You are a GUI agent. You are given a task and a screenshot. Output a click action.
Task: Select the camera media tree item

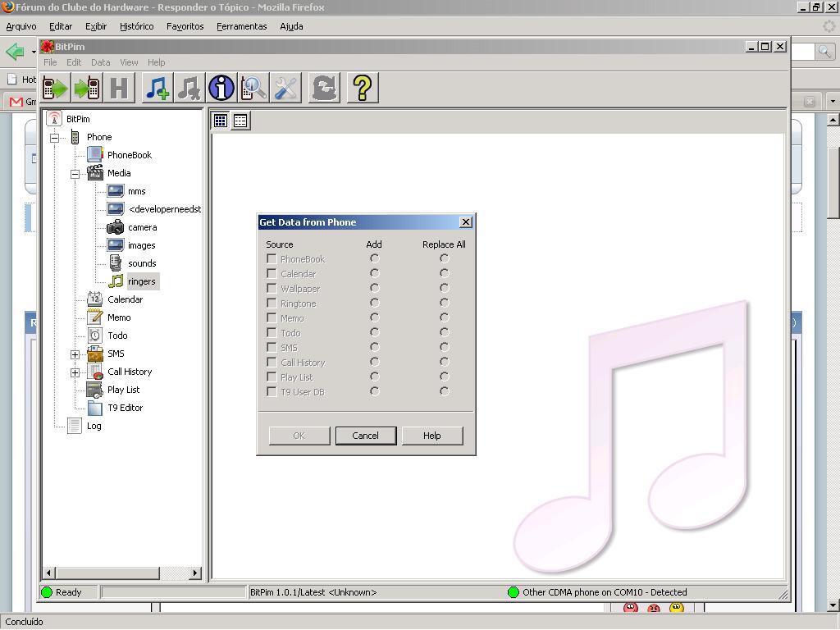click(x=142, y=227)
